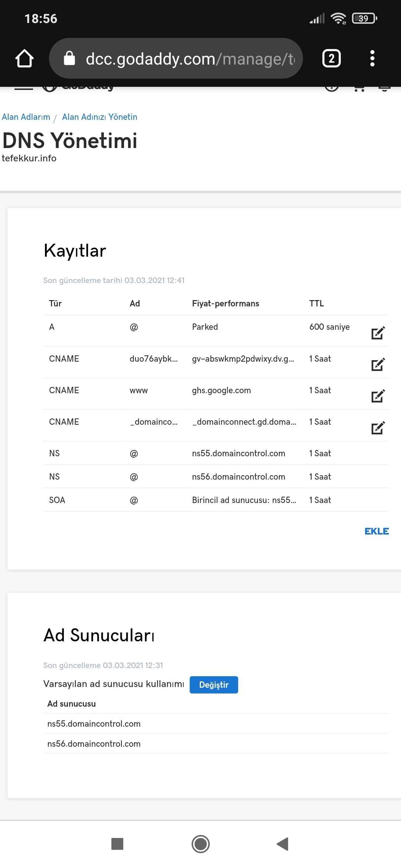
Task: Edit the duo76aybk CNAME record
Action: 378,364
